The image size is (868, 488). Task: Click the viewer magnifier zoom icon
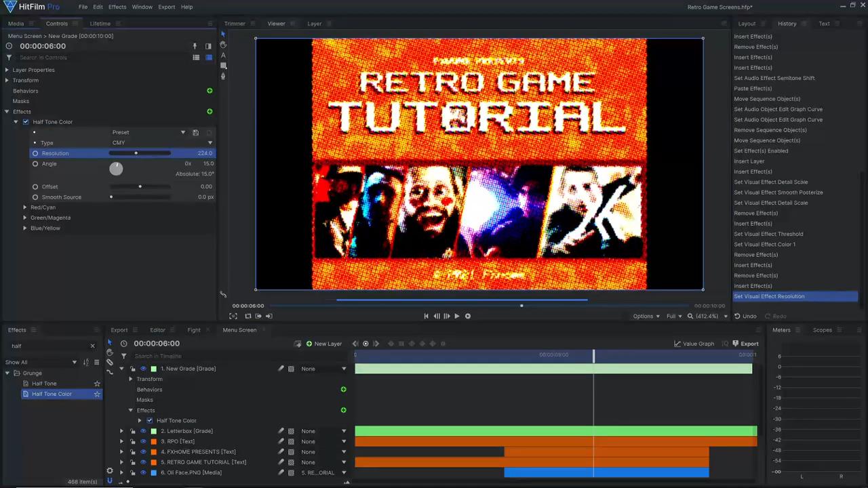point(690,316)
